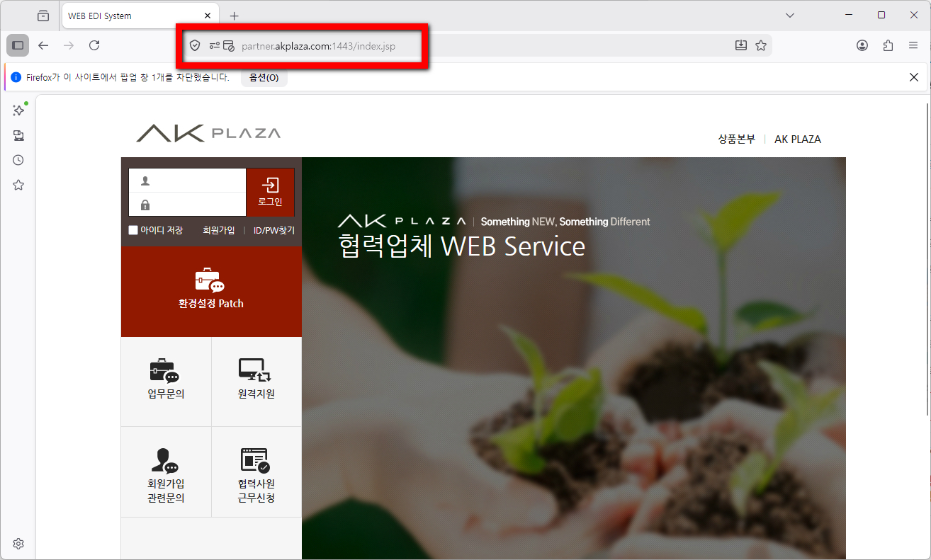Open the ID/PW찾기 link
This screenshot has height=560, width=931.
(x=274, y=230)
